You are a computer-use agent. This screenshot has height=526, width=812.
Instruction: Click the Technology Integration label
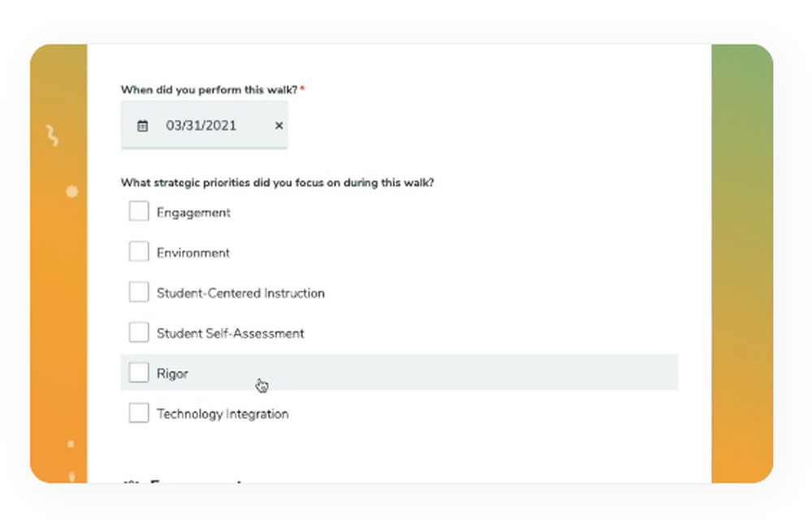[222, 414]
